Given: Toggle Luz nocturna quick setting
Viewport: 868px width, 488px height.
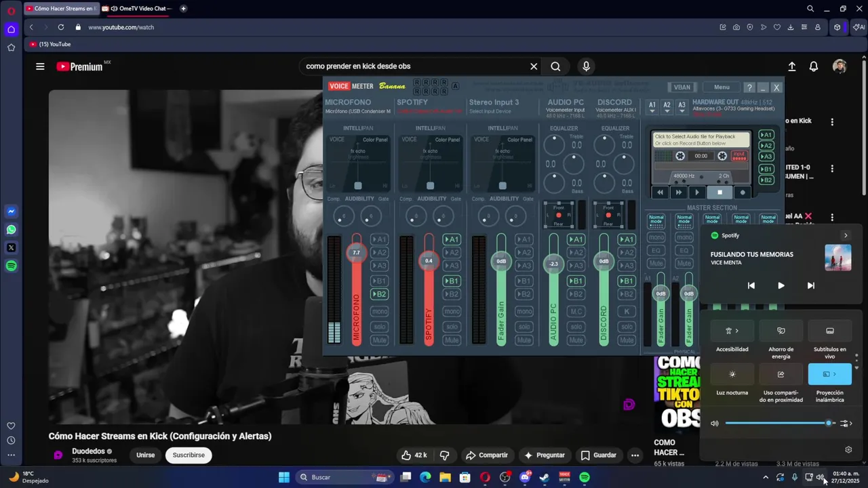Looking at the screenshot, I should pos(732,374).
